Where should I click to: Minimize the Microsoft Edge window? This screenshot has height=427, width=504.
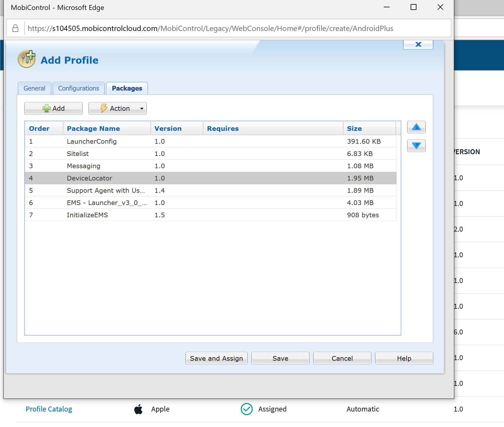coord(387,7)
